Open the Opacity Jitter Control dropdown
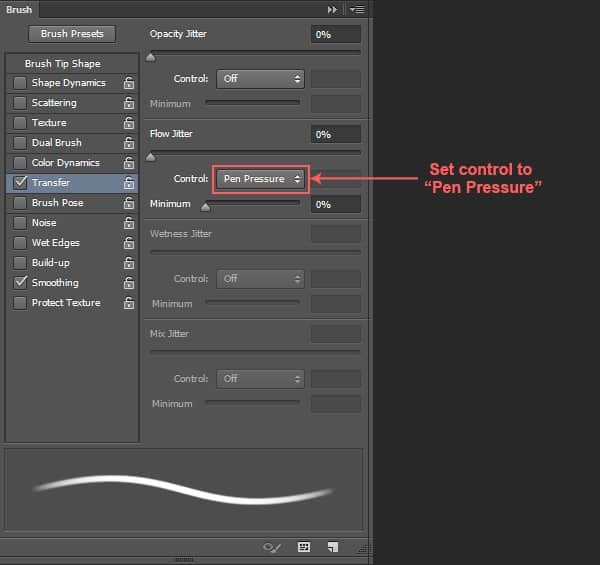 [x=260, y=79]
